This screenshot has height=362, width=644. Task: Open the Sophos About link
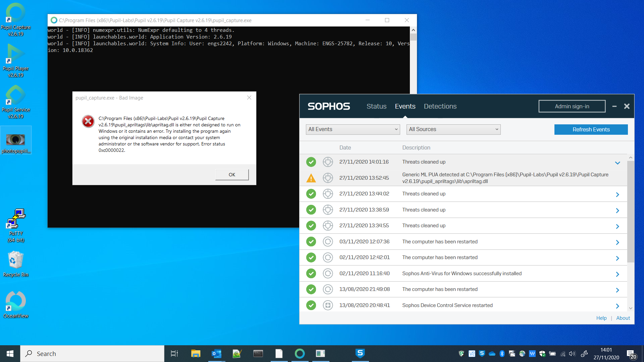tap(623, 318)
